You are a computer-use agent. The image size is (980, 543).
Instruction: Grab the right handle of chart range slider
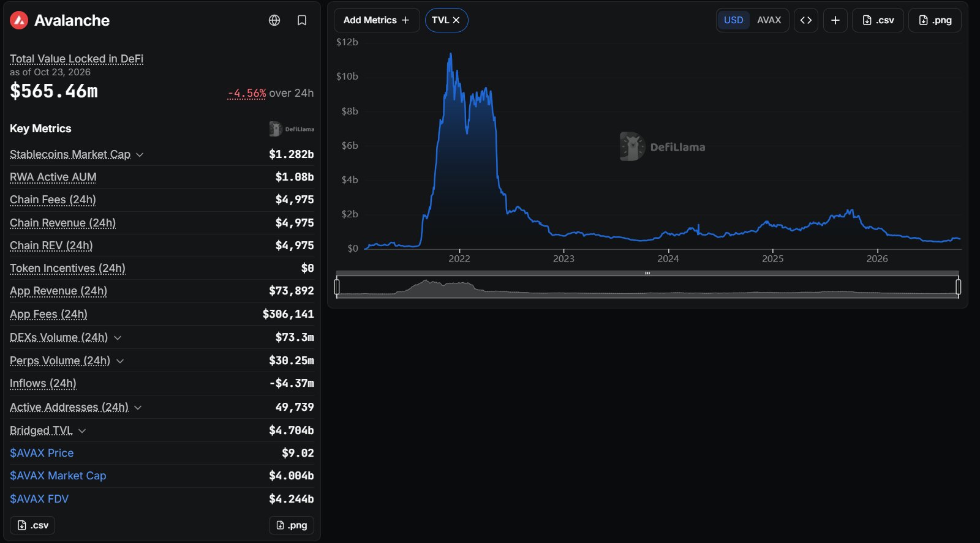point(959,286)
